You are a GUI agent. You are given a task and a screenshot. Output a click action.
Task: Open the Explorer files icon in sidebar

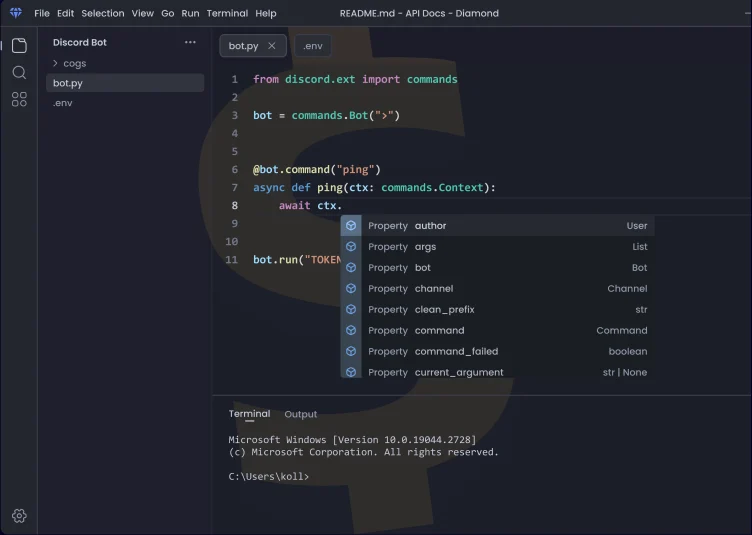19,46
